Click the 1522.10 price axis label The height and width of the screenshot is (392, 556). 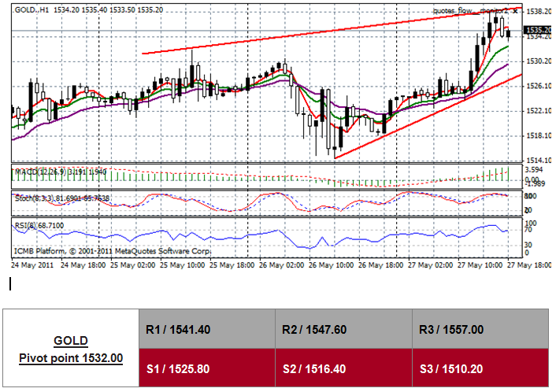click(x=539, y=111)
